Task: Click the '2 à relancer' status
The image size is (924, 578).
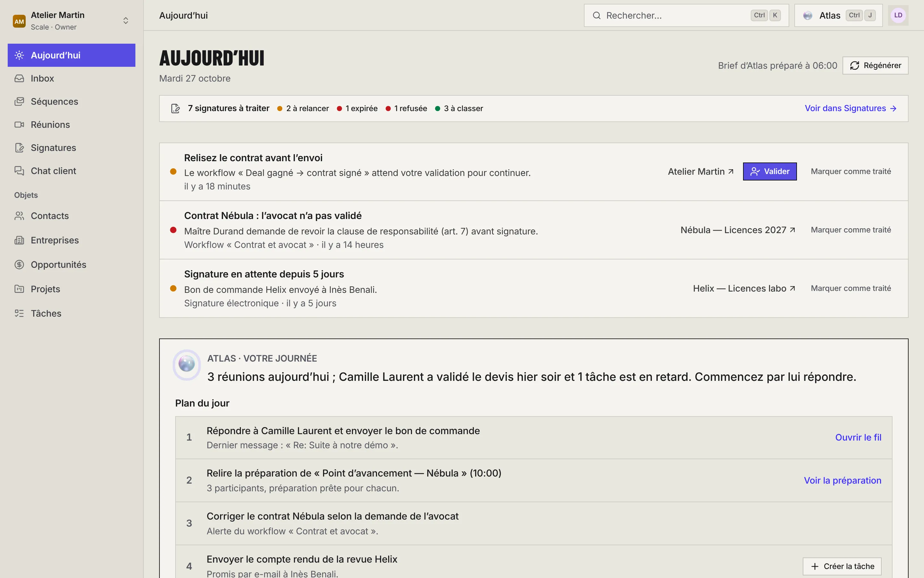Action: coord(303,109)
